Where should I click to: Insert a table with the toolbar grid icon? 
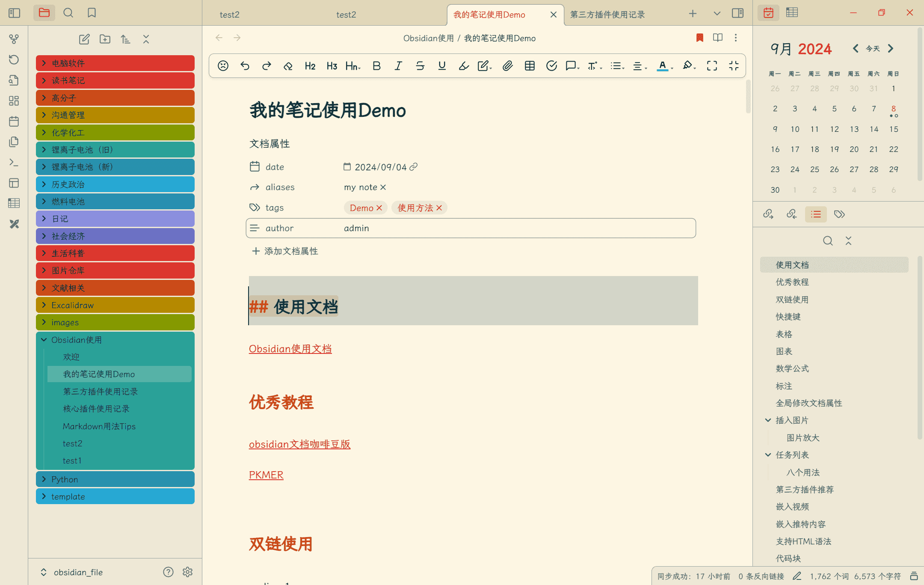coord(530,66)
